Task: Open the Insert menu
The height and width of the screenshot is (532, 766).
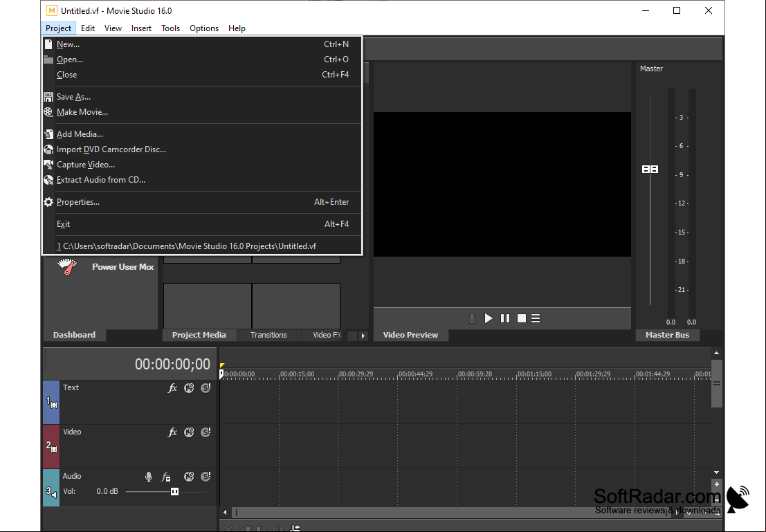Action: coord(141,28)
